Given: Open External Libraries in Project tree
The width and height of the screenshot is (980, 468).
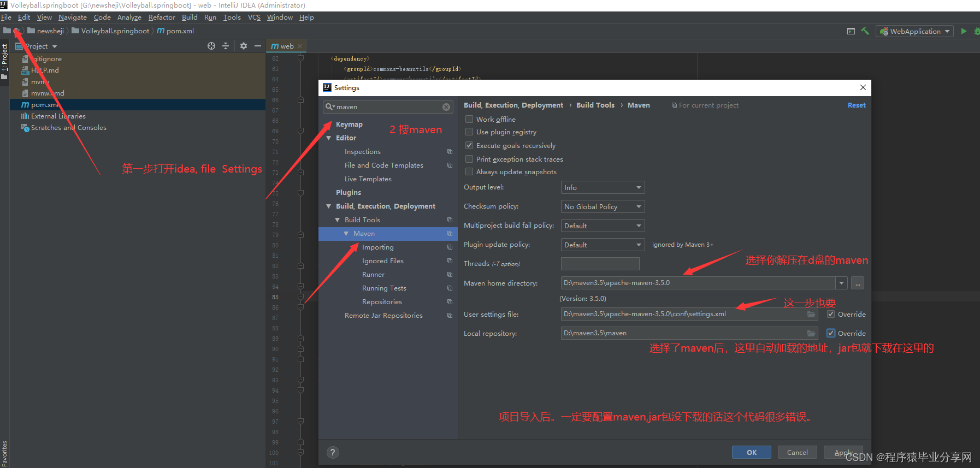Looking at the screenshot, I should click(x=58, y=116).
